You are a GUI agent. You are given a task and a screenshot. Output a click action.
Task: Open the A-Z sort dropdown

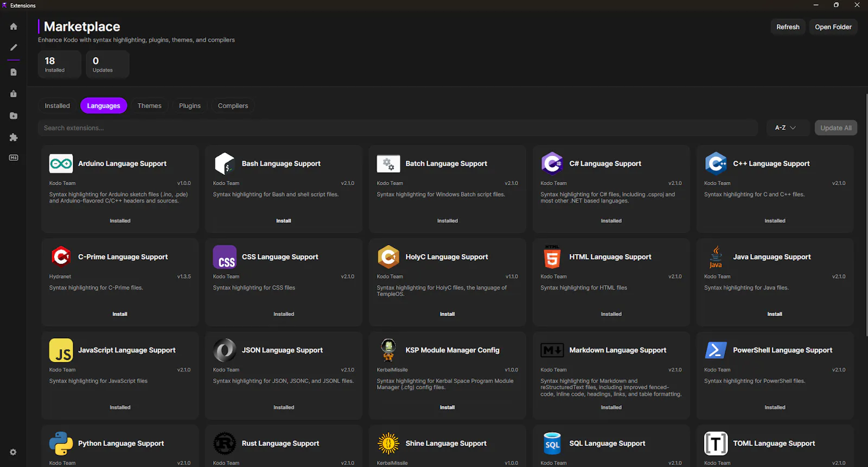(788, 128)
